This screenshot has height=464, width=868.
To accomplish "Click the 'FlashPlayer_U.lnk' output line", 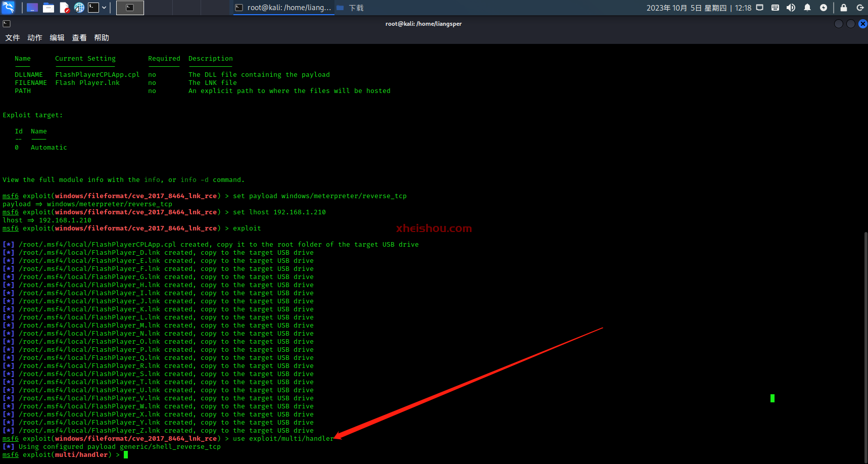I will click(x=158, y=390).
